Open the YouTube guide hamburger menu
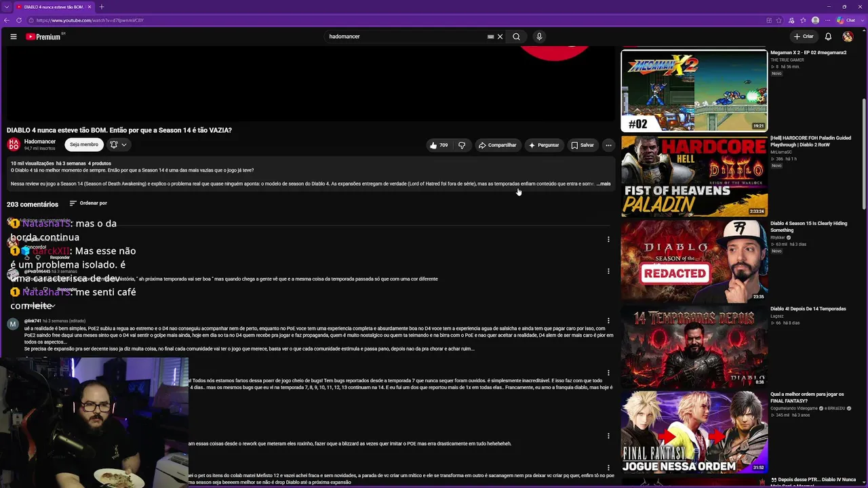Image resolution: width=868 pixels, height=488 pixels. point(13,37)
